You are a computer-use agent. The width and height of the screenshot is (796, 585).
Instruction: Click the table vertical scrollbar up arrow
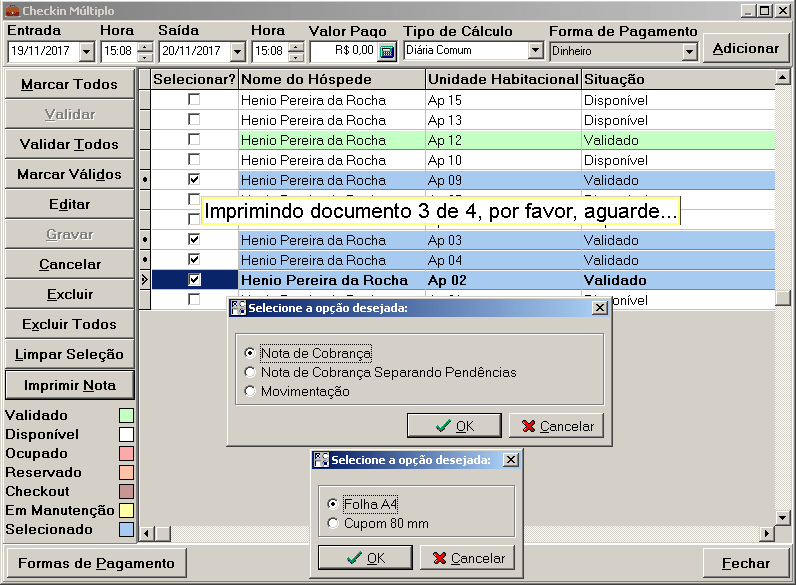(x=783, y=77)
